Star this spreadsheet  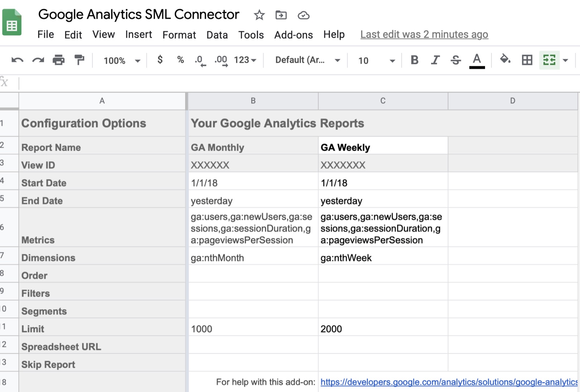[x=259, y=15]
